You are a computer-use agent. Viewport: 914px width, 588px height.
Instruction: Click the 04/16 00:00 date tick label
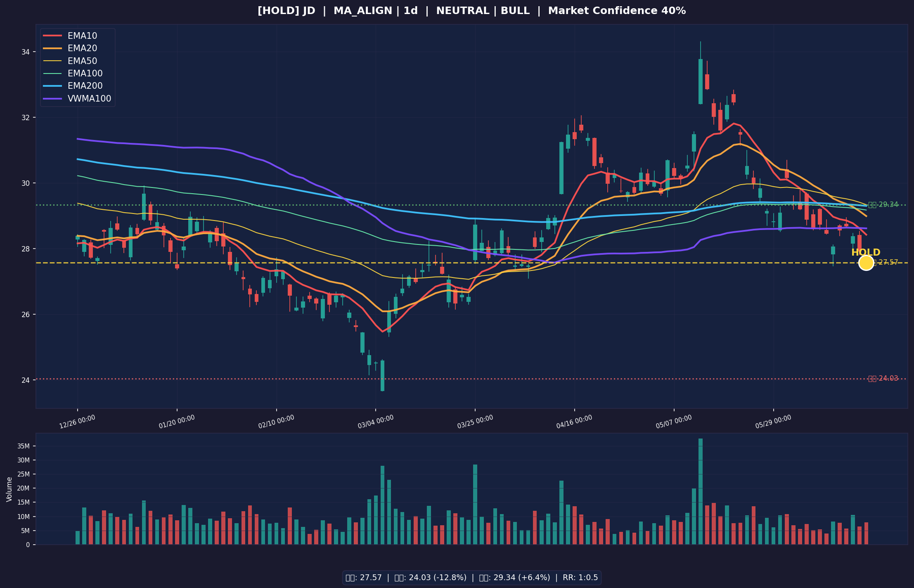point(575,422)
